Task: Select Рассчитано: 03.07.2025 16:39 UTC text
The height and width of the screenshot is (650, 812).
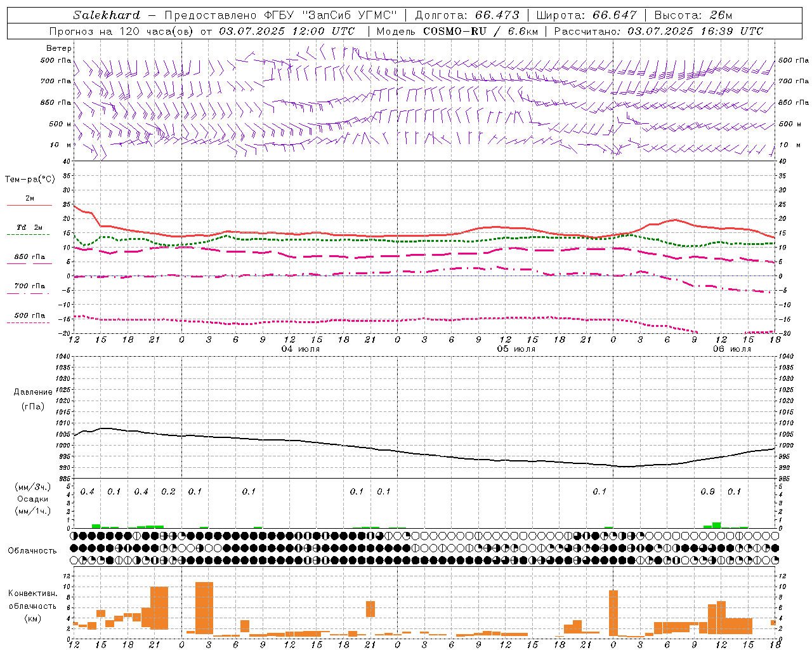Action: point(658,31)
